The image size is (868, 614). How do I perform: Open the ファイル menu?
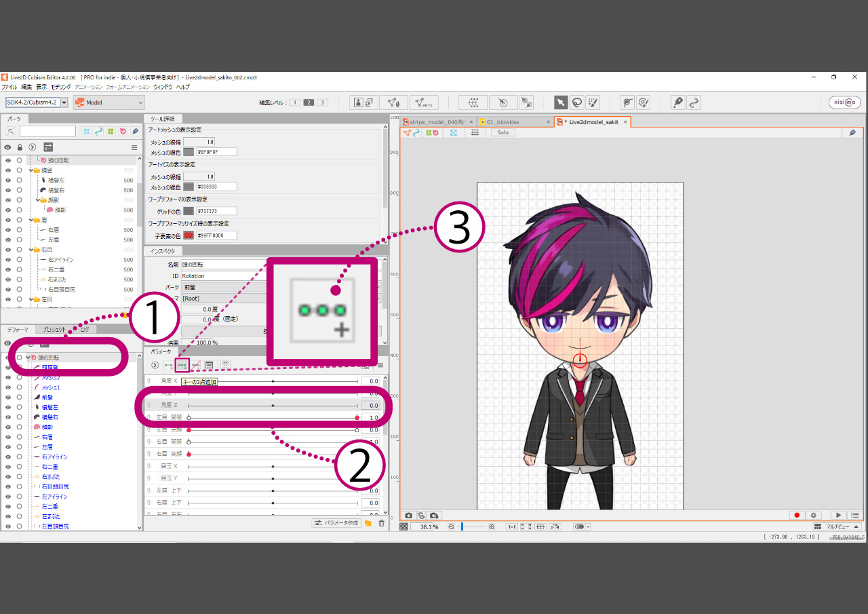click(9, 88)
